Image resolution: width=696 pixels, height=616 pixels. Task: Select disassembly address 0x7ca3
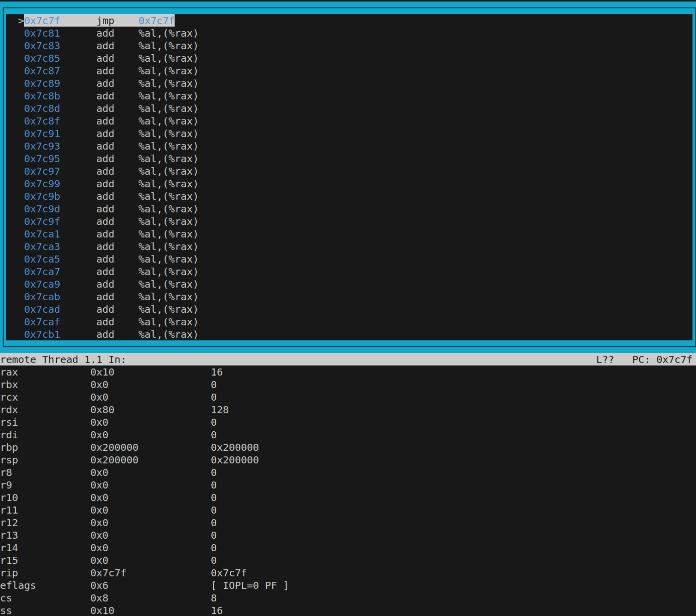[x=42, y=247]
